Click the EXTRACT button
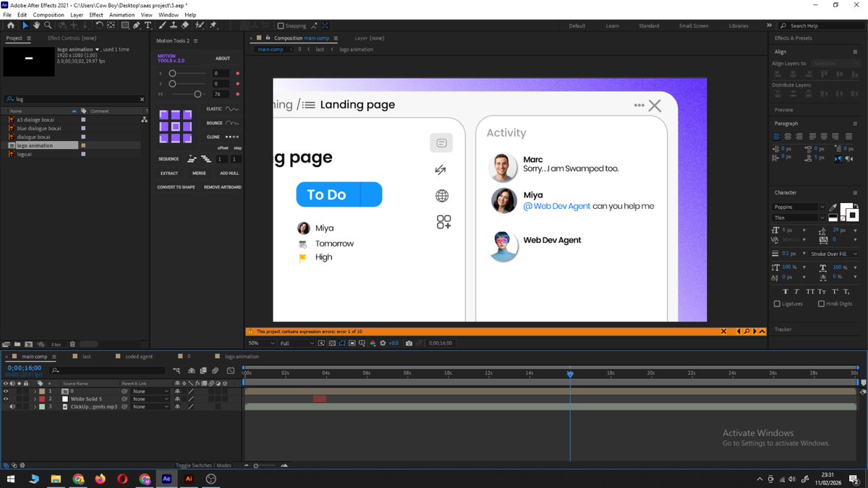The image size is (868, 488). coord(169,174)
